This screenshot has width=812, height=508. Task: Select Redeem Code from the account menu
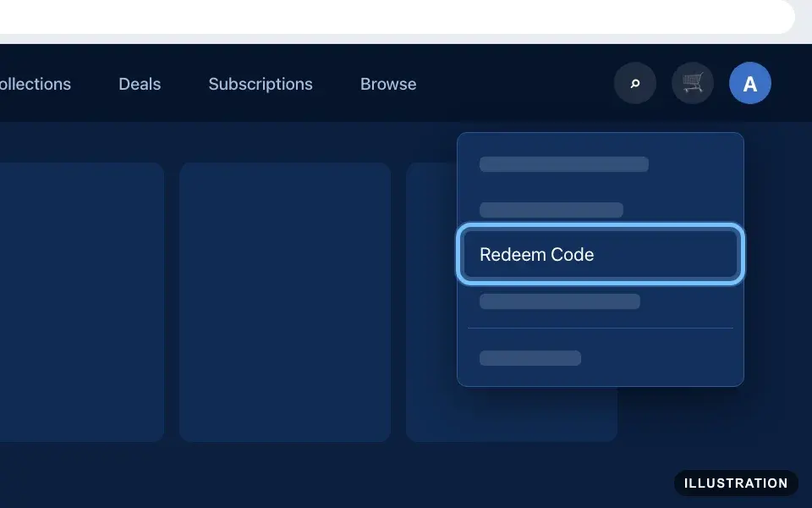coord(601,254)
